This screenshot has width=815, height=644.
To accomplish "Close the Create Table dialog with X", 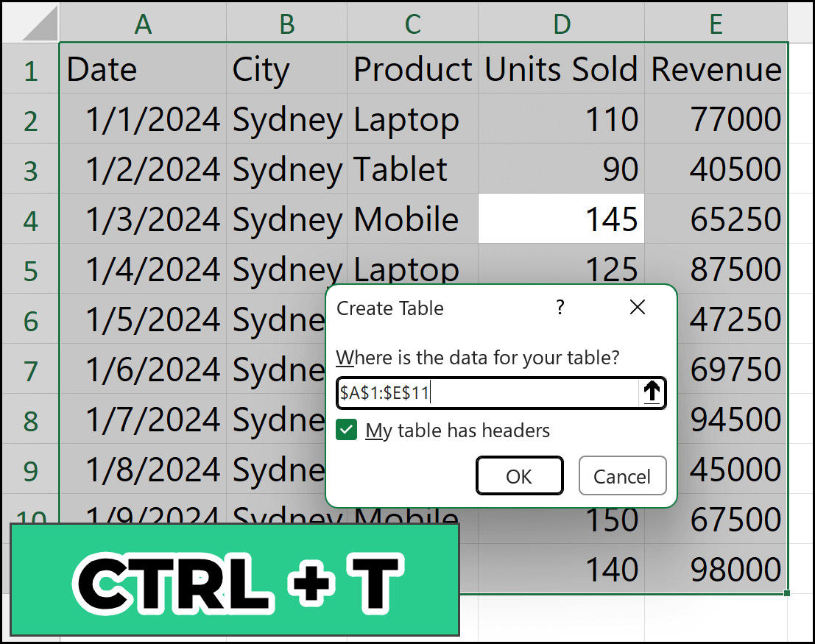I will [x=637, y=308].
